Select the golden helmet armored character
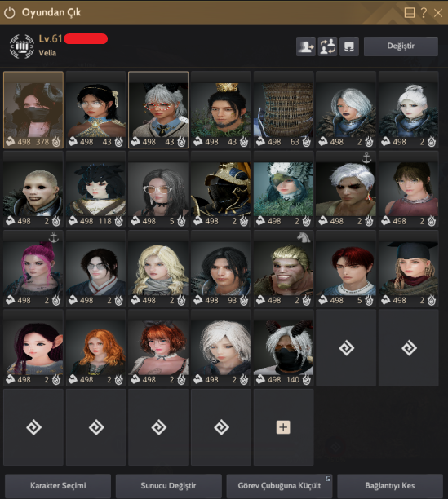 click(220, 189)
